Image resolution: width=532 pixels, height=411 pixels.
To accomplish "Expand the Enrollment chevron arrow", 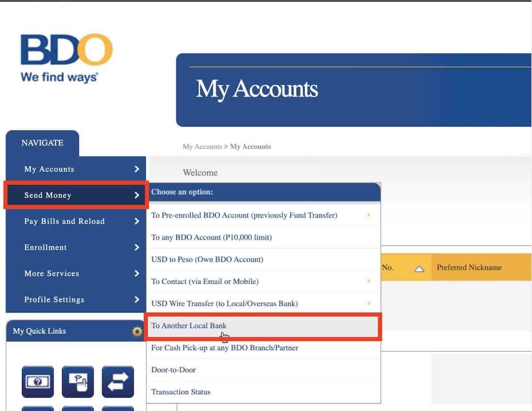I will pos(137,247).
